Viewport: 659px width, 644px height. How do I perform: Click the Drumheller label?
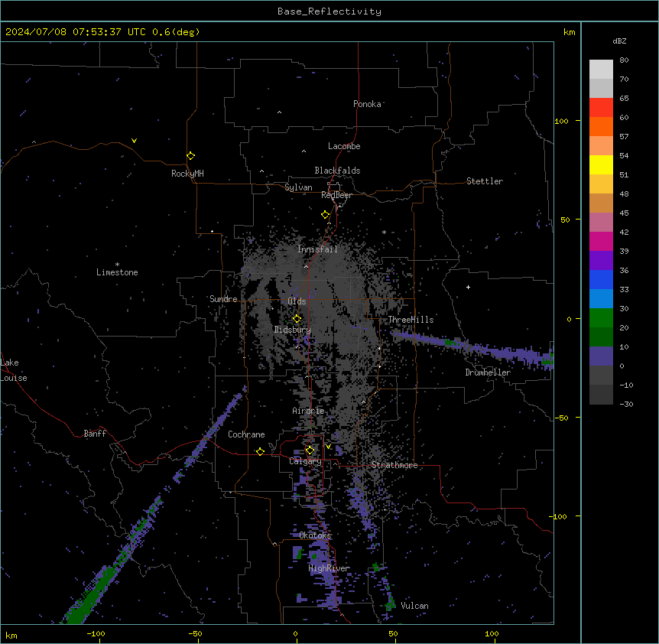point(488,372)
